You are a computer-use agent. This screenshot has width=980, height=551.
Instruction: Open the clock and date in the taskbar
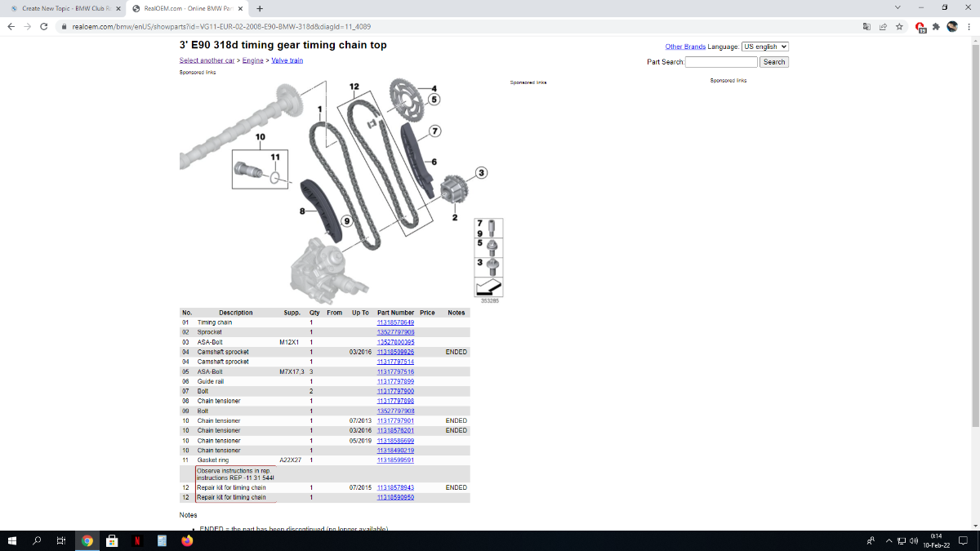936,540
